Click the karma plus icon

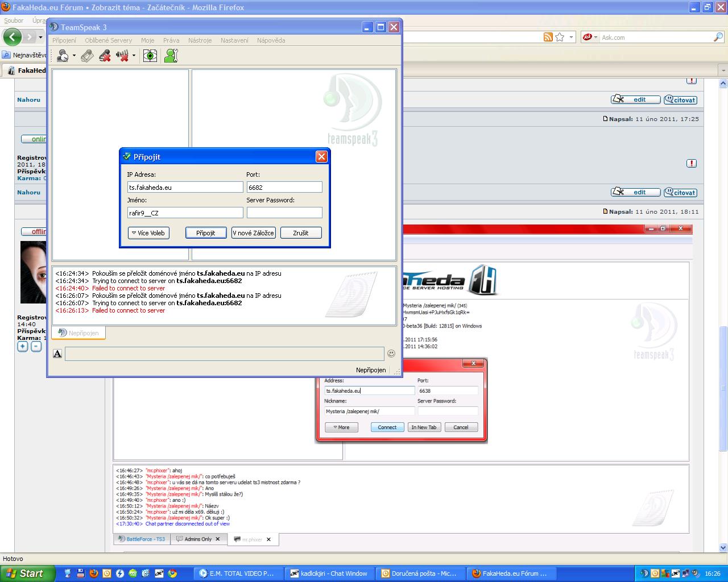pyautogui.click(x=22, y=346)
